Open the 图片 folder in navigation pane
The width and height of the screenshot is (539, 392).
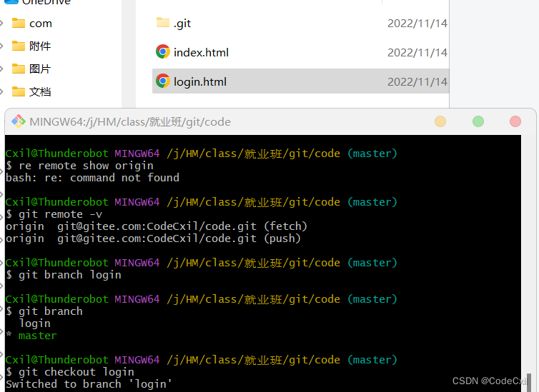pos(40,69)
